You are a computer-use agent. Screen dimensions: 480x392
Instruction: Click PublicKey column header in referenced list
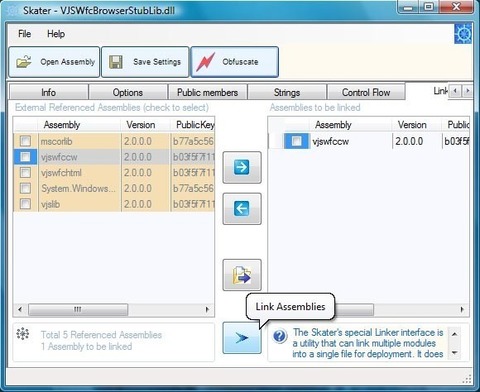pyautogui.click(x=193, y=125)
